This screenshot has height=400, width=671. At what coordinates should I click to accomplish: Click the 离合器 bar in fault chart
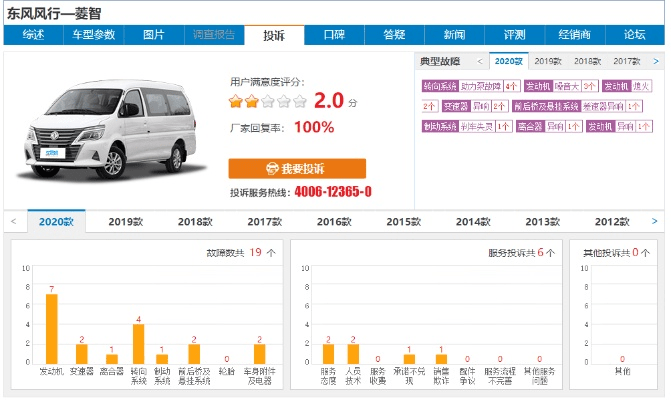(112, 359)
